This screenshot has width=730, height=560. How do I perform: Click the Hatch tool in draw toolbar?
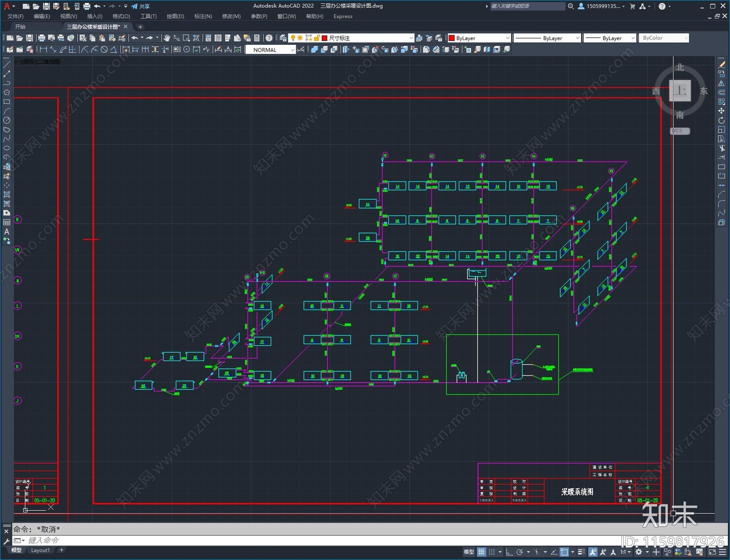tap(6, 194)
